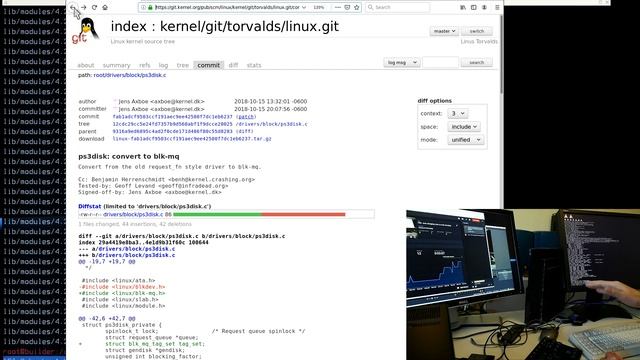Click the site information icon in address bar

click(x=143, y=7)
